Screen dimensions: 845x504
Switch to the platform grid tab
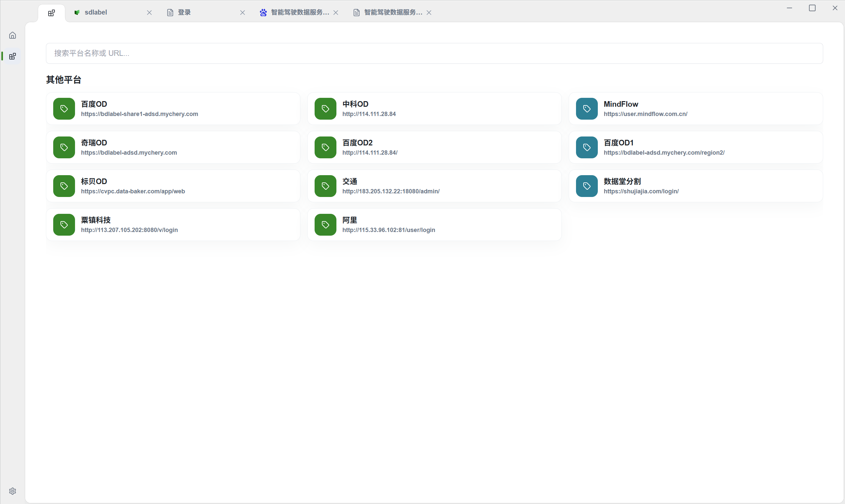click(x=52, y=13)
